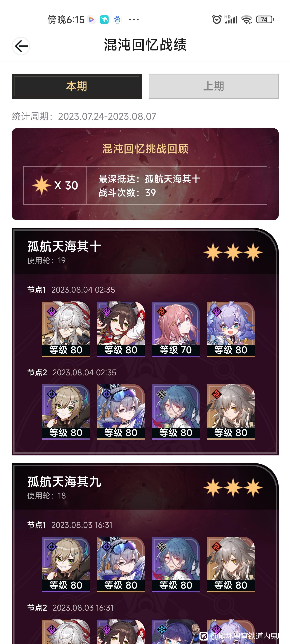Tap the video player notification icon
Image resolution: width=290 pixels, height=644 pixels.
92,20
